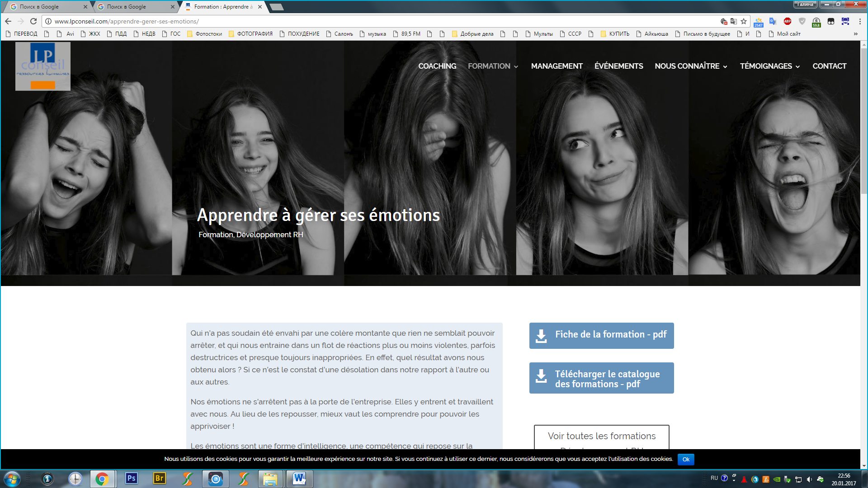Open the Google Translate extension icon

click(773, 21)
